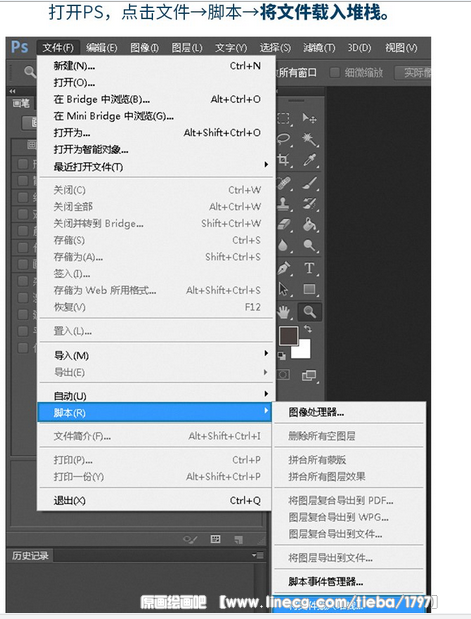This screenshot has width=471, height=619.
Task: Choose 图像处理器... in scripts submenu
Action: coord(349,413)
